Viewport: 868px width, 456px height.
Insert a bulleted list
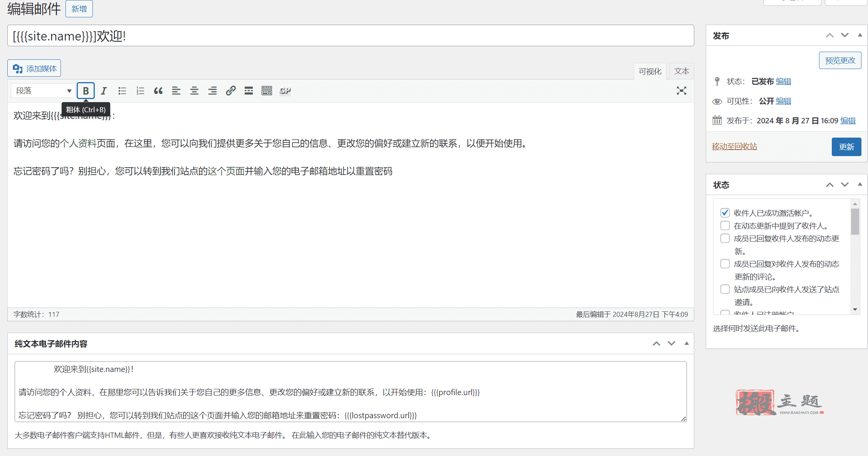122,91
